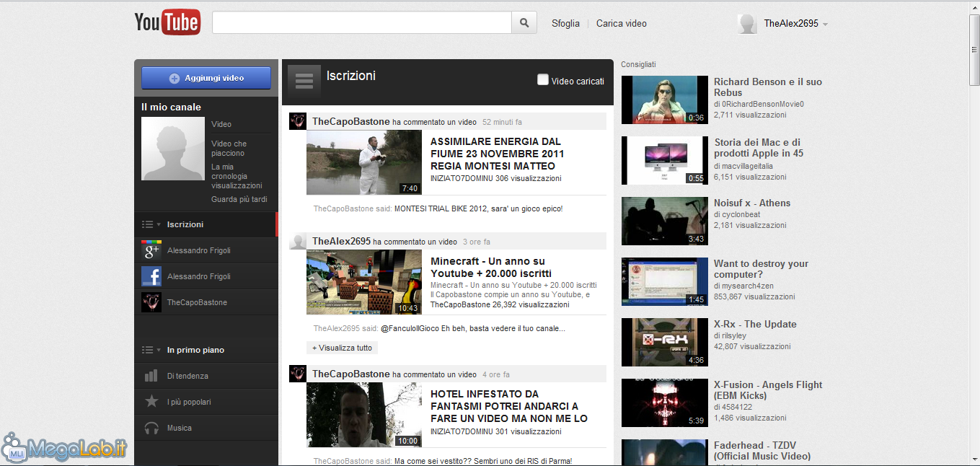Open Noisuf x - Athens thumbnail
The image size is (980, 466).
665,221
